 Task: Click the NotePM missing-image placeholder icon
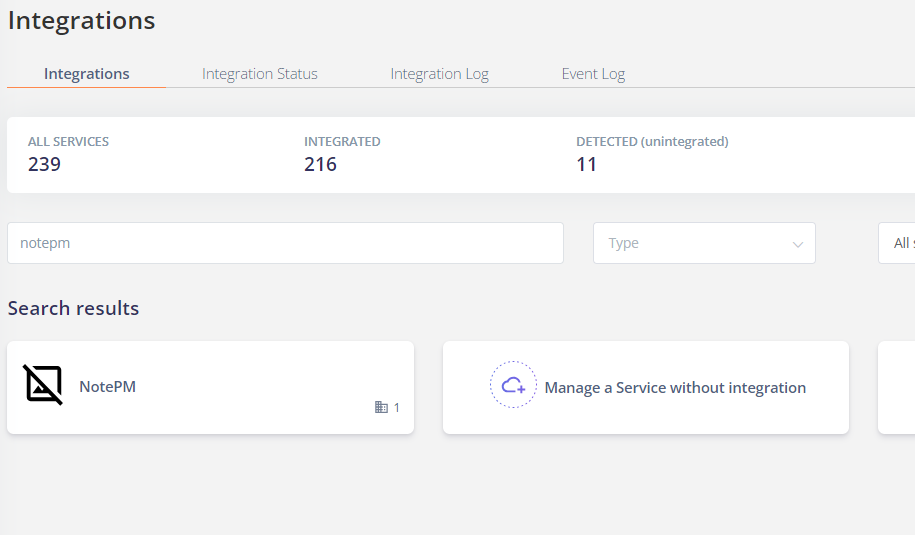tap(43, 385)
